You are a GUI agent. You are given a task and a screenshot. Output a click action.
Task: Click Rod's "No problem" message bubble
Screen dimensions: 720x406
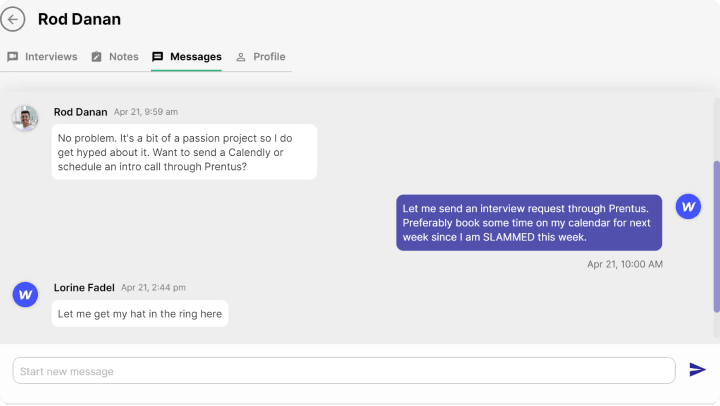(184, 152)
